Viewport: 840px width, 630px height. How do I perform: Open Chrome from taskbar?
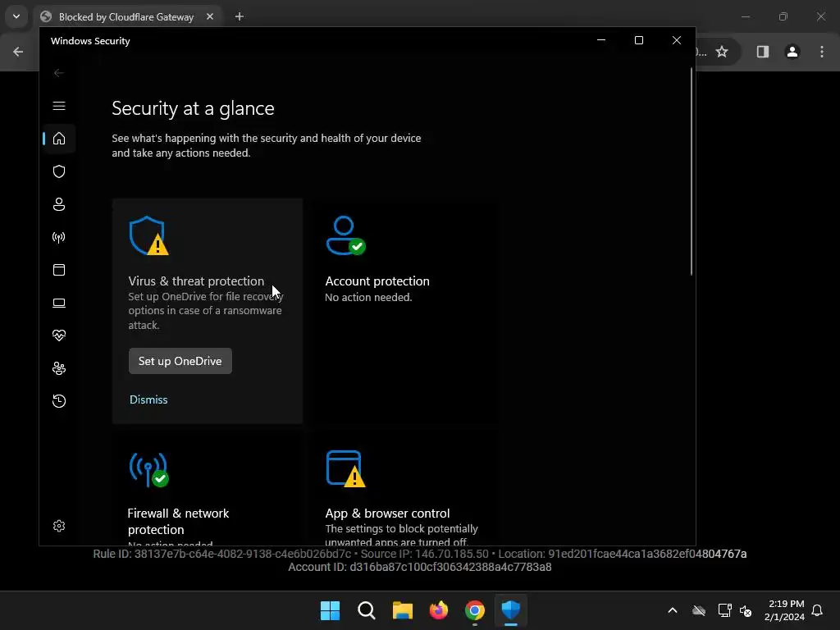click(475, 610)
